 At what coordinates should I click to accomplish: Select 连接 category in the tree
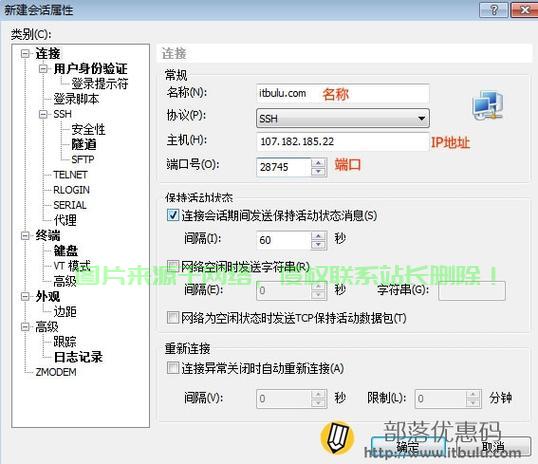[48, 54]
